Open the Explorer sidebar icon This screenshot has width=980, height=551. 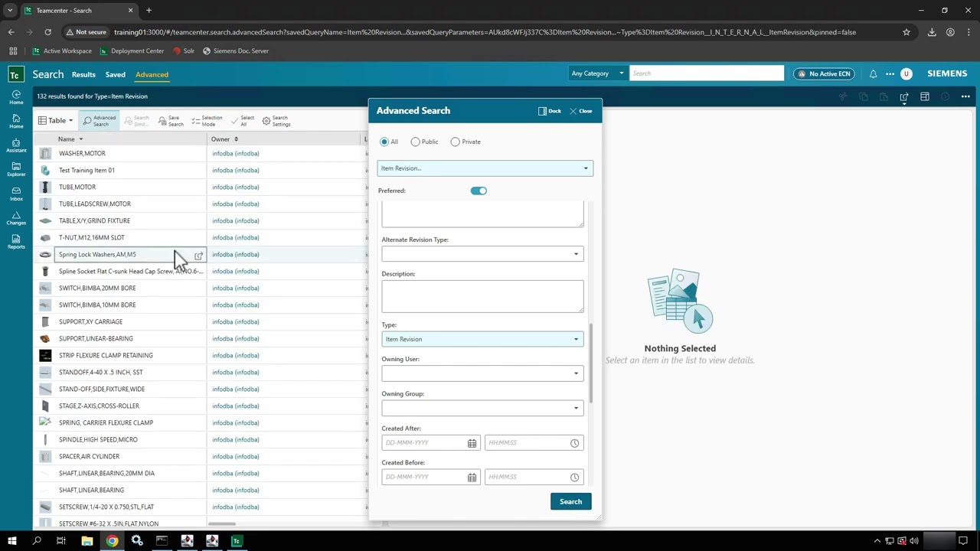pyautogui.click(x=16, y=169)
